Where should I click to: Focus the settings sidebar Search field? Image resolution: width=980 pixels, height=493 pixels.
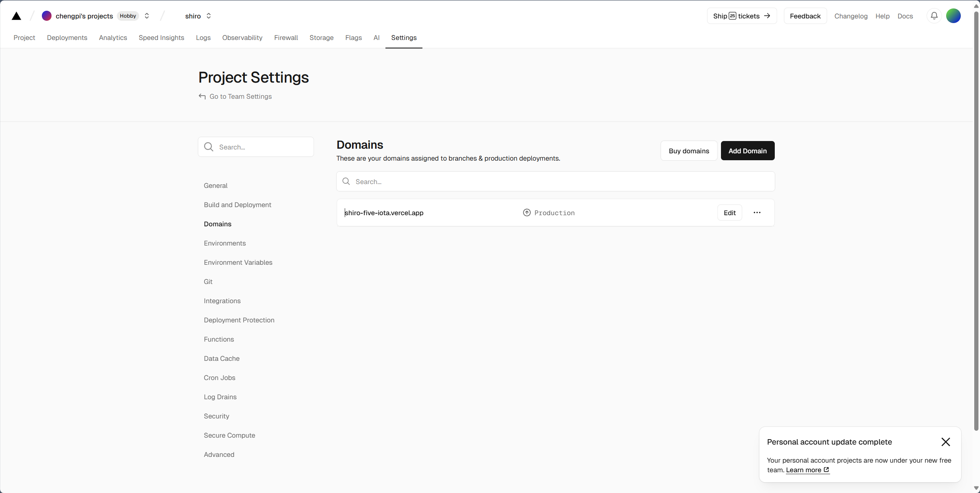(x=256, y=147)
